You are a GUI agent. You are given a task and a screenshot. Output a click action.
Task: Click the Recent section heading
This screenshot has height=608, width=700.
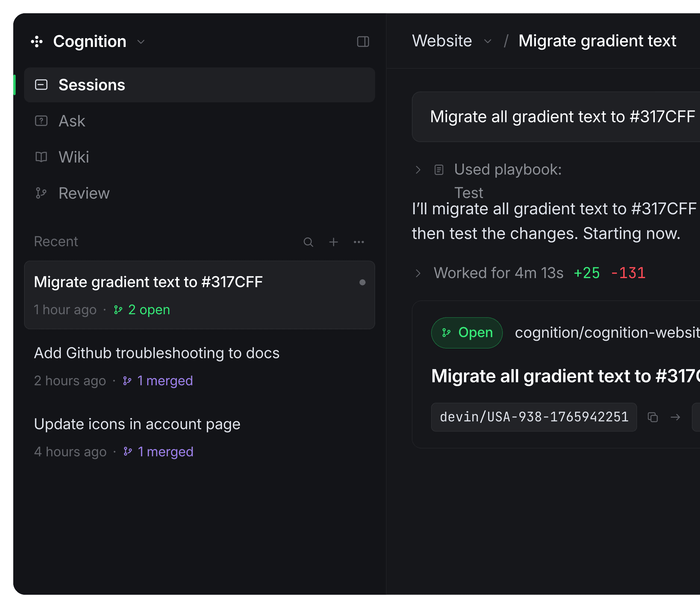pos(56,242)
